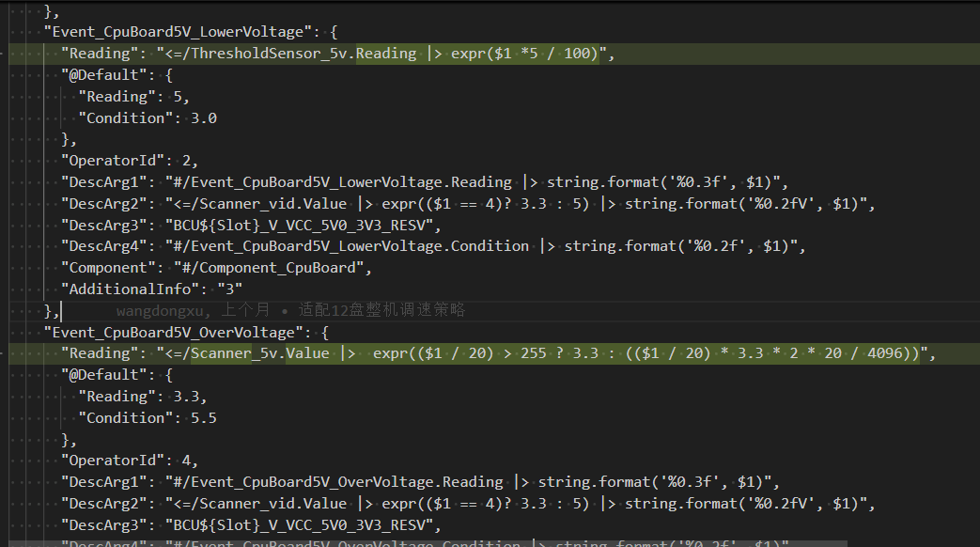The height and width of the screenshot is (547, 980).
Task: Click the Condition value 3.0
Action: pos(204,118)
